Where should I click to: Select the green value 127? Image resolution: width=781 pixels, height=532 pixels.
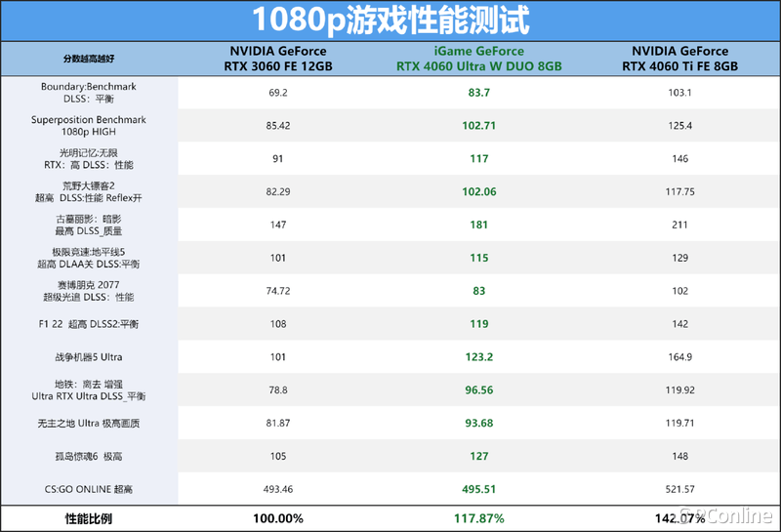[479, 456]
